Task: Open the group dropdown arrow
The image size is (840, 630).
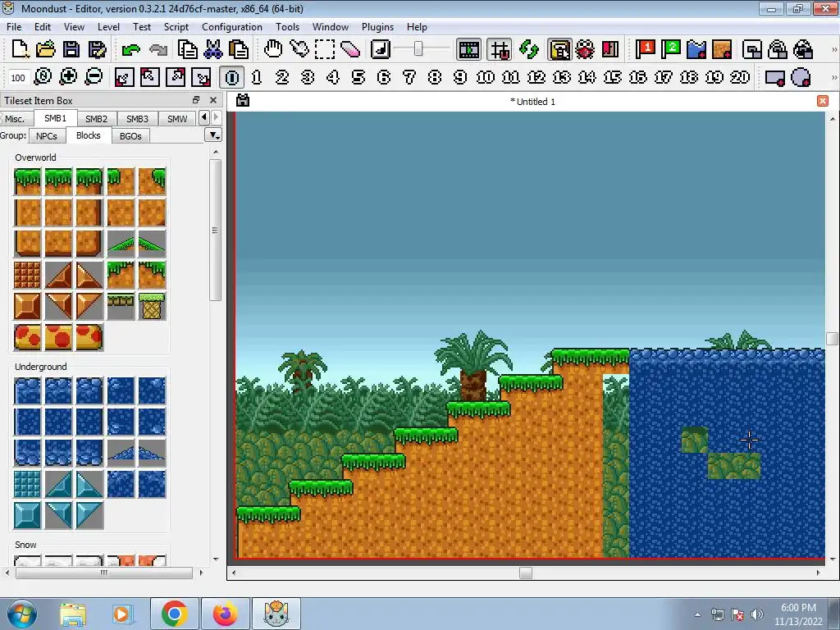Action: pyautogui.click(x=214, y=135)
